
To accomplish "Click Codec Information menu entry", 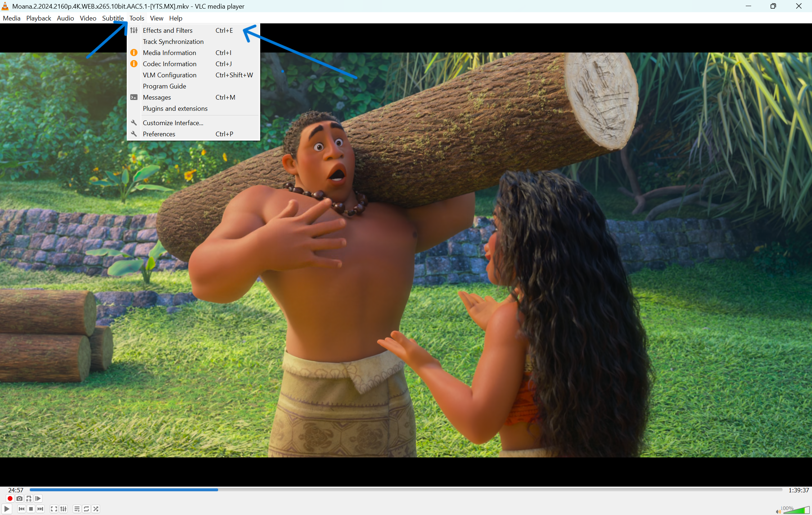I will (x=170, y=64).
